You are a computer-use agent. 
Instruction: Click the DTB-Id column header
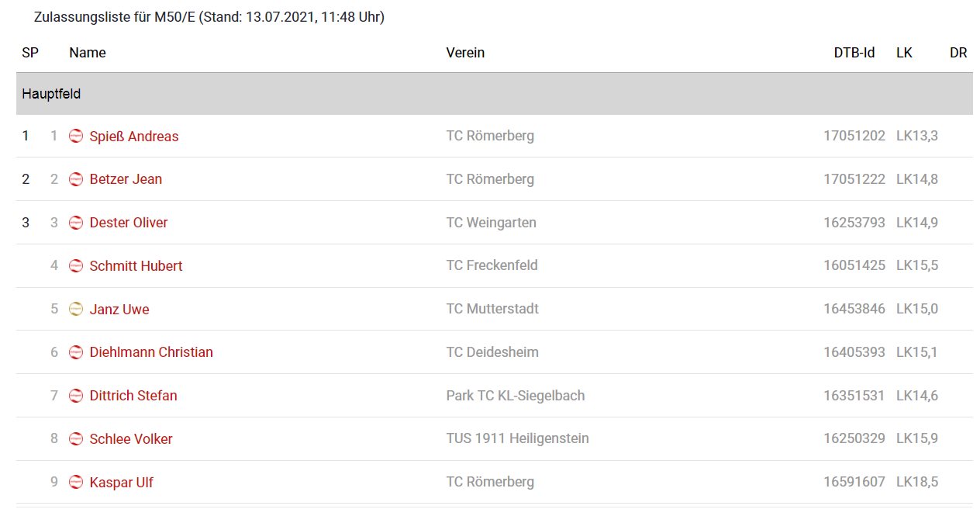tap(854, 53)
